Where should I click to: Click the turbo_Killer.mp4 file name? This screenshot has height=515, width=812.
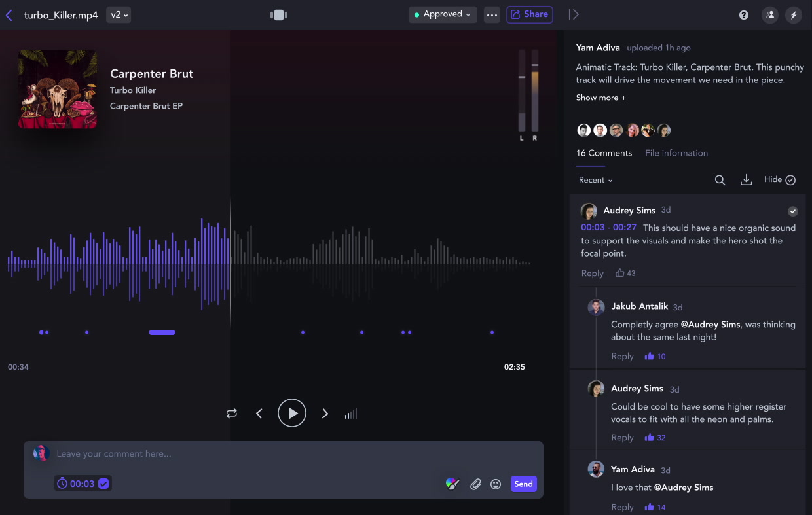61,15
